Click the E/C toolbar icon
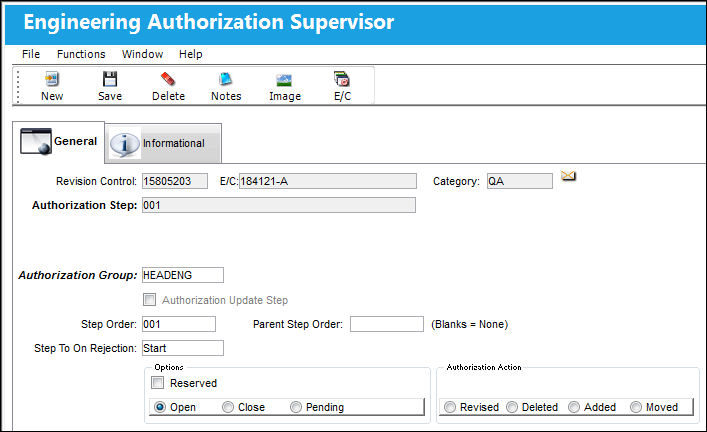707x432 pixels. coord(342,79)
